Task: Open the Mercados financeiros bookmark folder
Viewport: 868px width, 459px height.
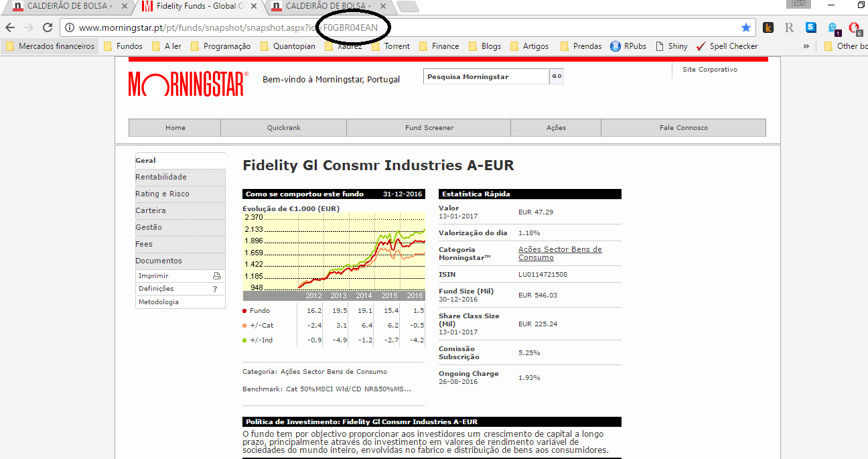Action: coord(51,46)
